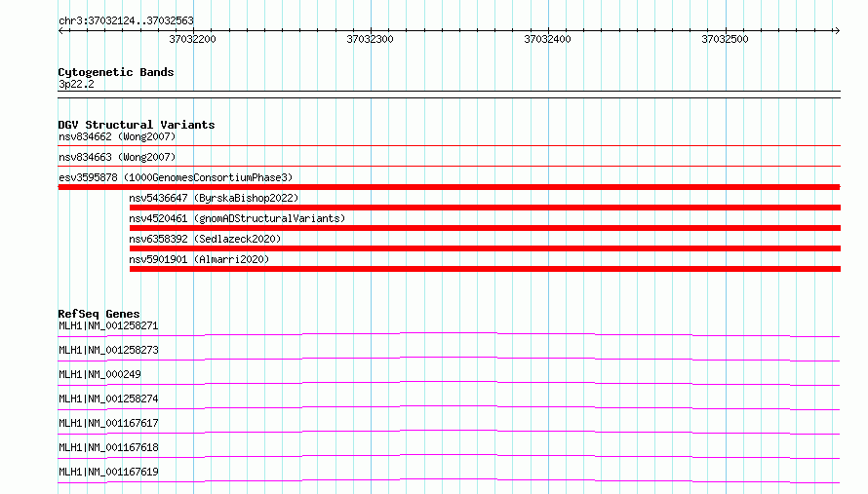
Task: Click the red bar under nsv4520461
Action: point(485,228)
